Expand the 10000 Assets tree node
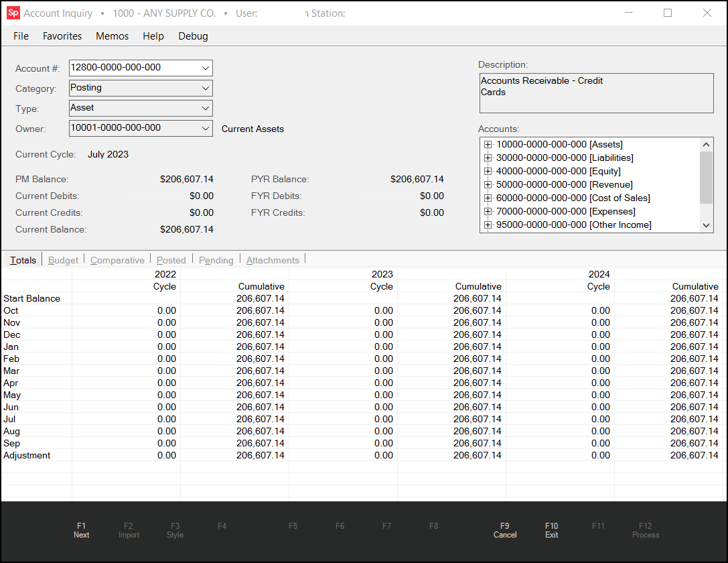The height and width of the screenshot is (563, 728). point(488,144)
